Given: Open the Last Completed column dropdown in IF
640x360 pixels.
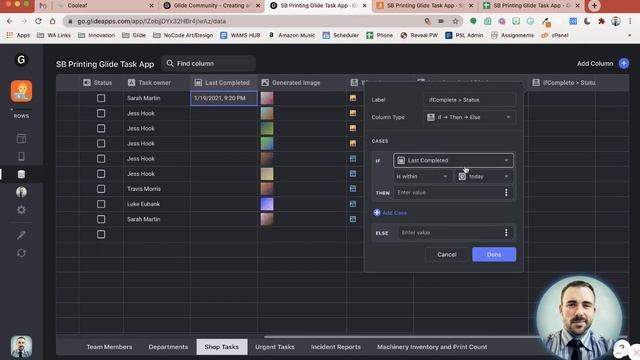Looking at the screenshot, I should coord(453,160).
